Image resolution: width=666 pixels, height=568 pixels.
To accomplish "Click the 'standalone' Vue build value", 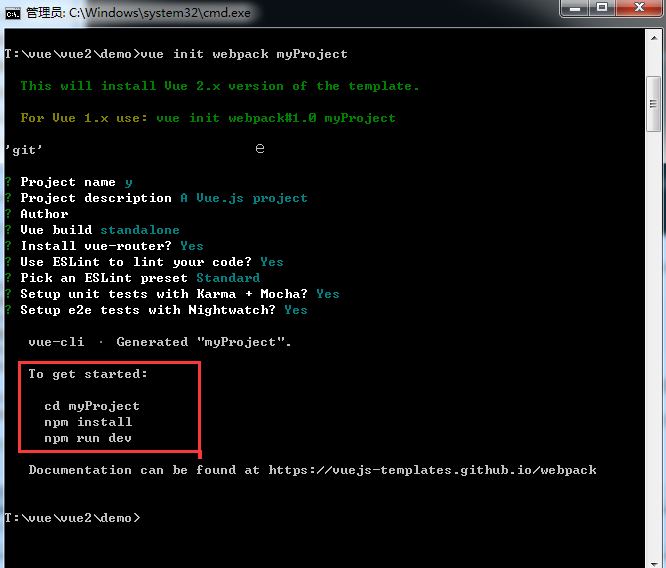I will 140,230.
